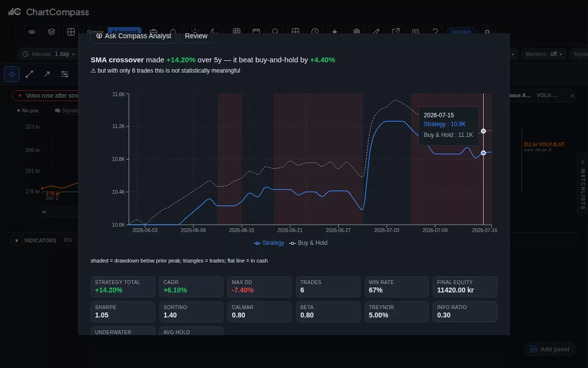Click the Strategy data point marker
Viewport: 588px width, 368px height.
point(483,153)
